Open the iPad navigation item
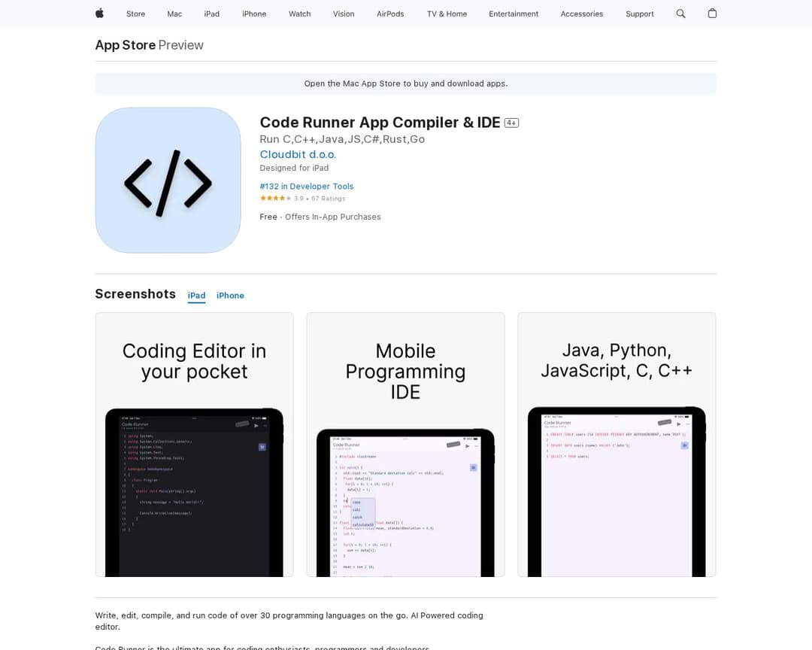The height and width of the screenshot is (650, 812). click(212, 14)
